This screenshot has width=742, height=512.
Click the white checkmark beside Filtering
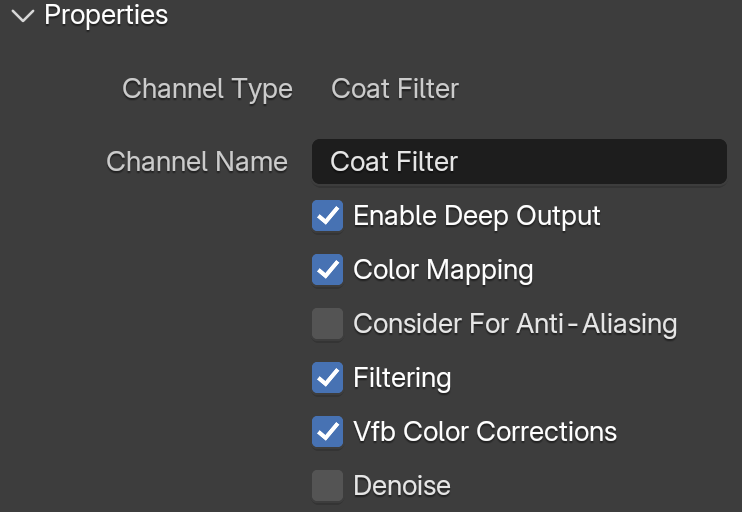coord(327,378)
